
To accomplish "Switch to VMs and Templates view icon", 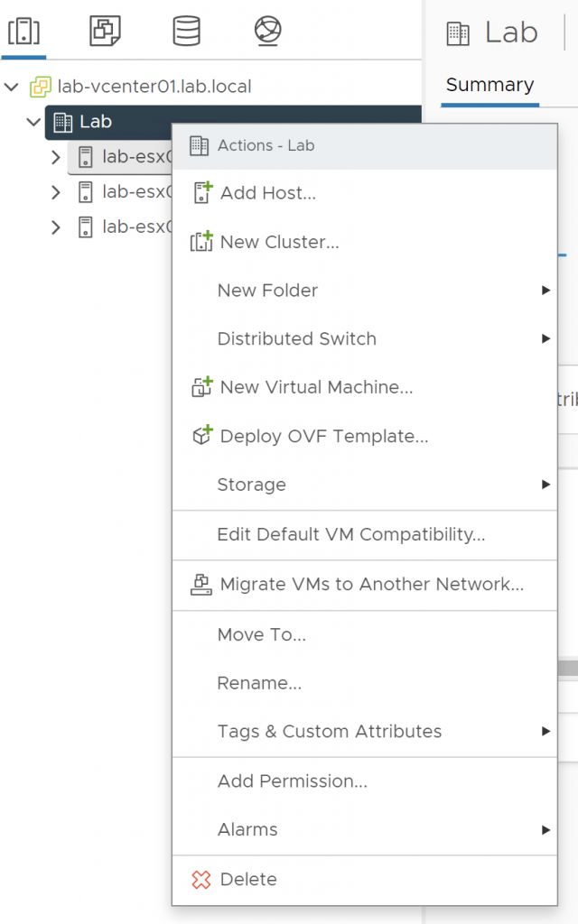I will tap(105, 31).
